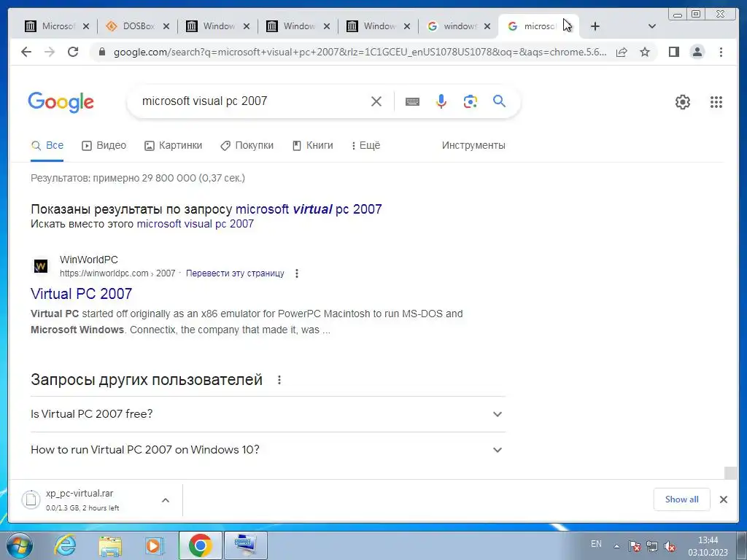This screenshot has width=747, height=560.
Task: Select the Все results tab
Action: coord(47,146)
